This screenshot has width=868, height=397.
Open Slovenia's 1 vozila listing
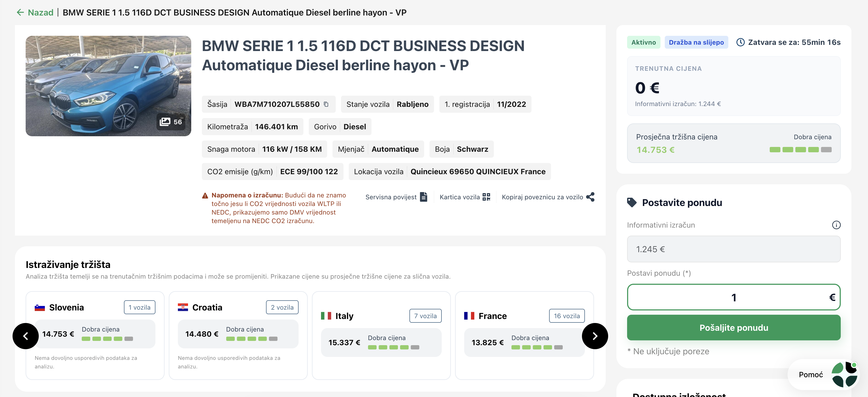tap(139, 307)
